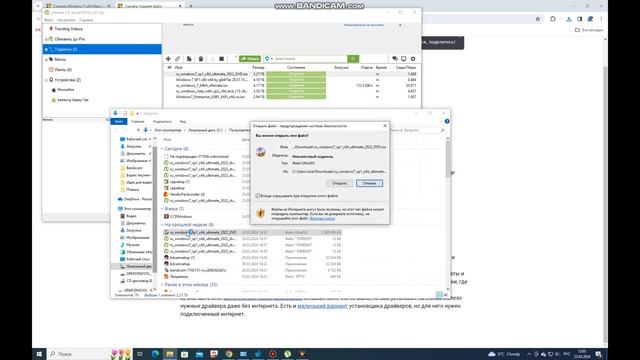Add a torrent with the plus icon in uTorrent
The width and height of the screenshot is (640, 360).
pyautogui.click(x=168, y=59)
